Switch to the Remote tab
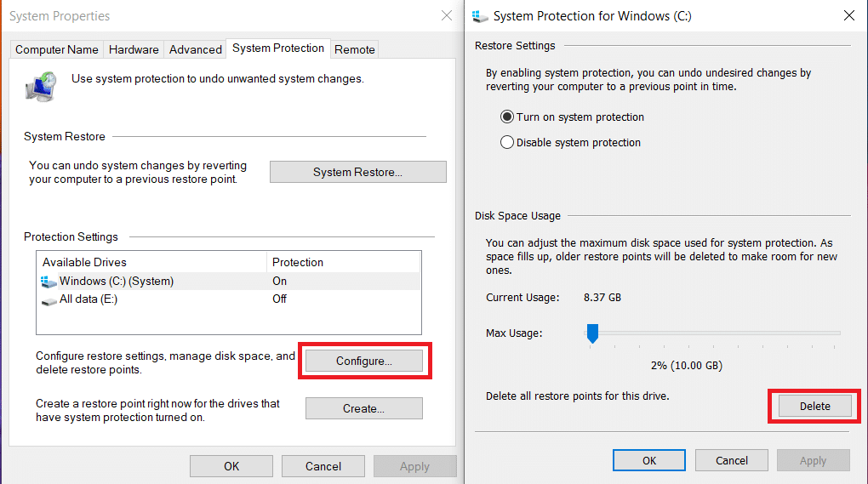This screenshot has height=484, width=868. pyautogui.click(x=355, y=49)
